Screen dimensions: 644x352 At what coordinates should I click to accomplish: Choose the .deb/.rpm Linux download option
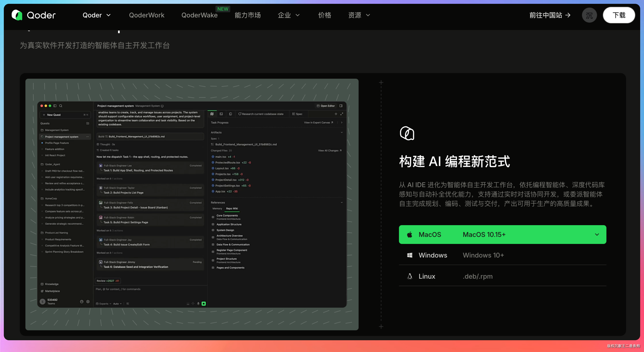tap(503, 276)
